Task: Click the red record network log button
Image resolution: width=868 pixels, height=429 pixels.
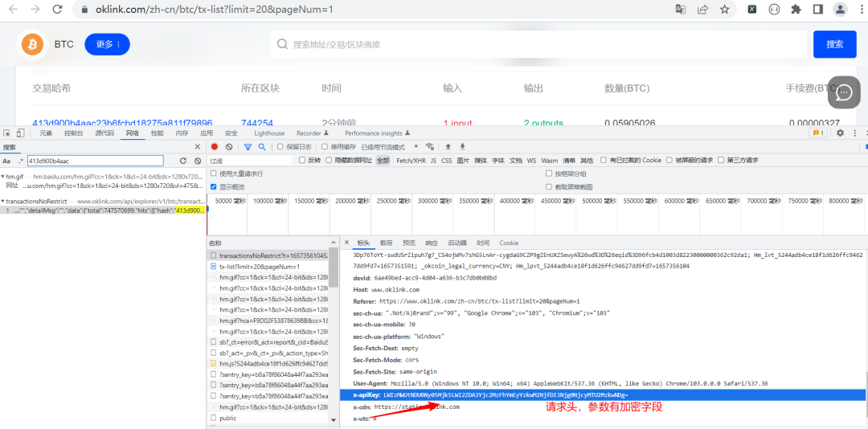Action: (215, 147)
